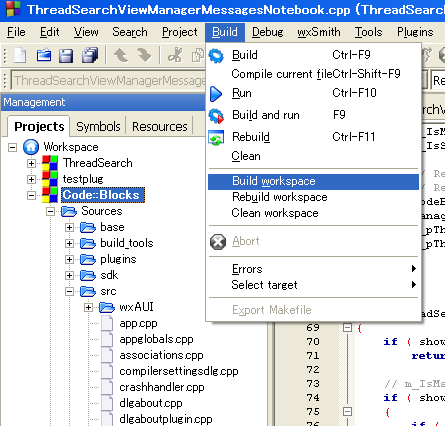Expand the testplug project node

31,179
